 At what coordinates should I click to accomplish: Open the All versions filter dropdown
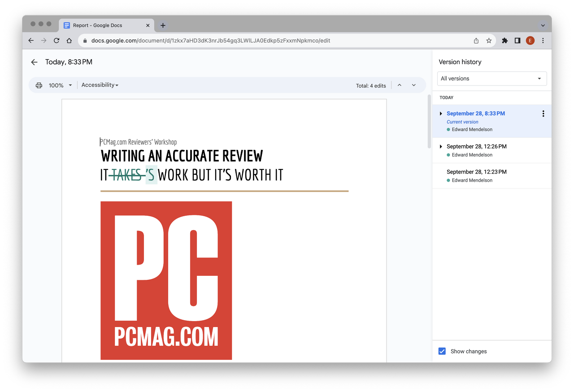click(492, 78)
